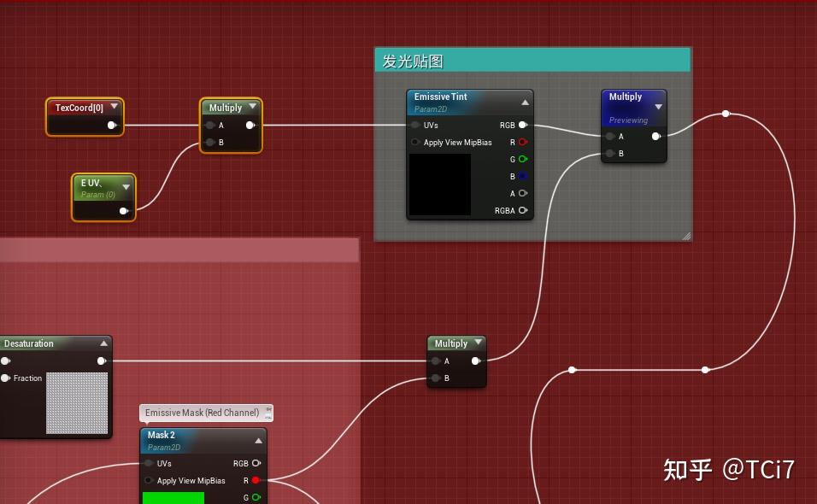This screenshot has width=817, height=504.
Task: Click the reroute node above the large wire arc
Action: [726, 114]
